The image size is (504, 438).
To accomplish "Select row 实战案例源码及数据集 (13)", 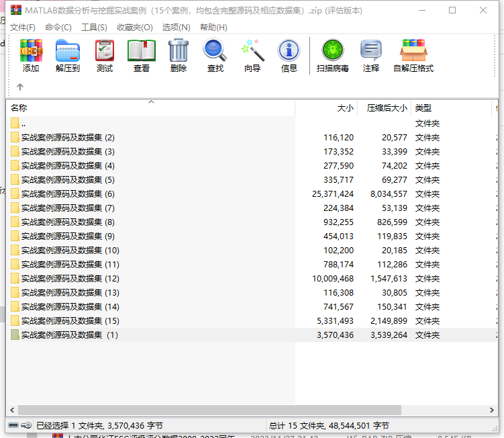I will coord(252,292).
